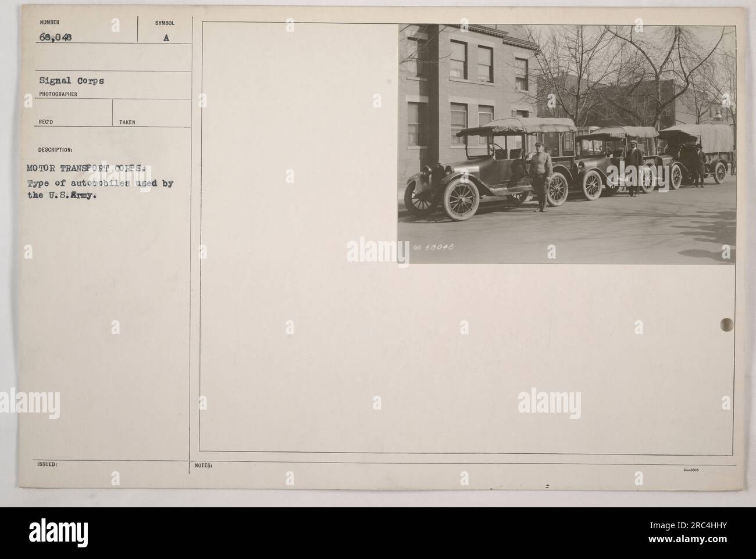Click the "PHOTOGRAPHER" label
The height and width of the screenshot is (559, 756).
pos(58,94)
